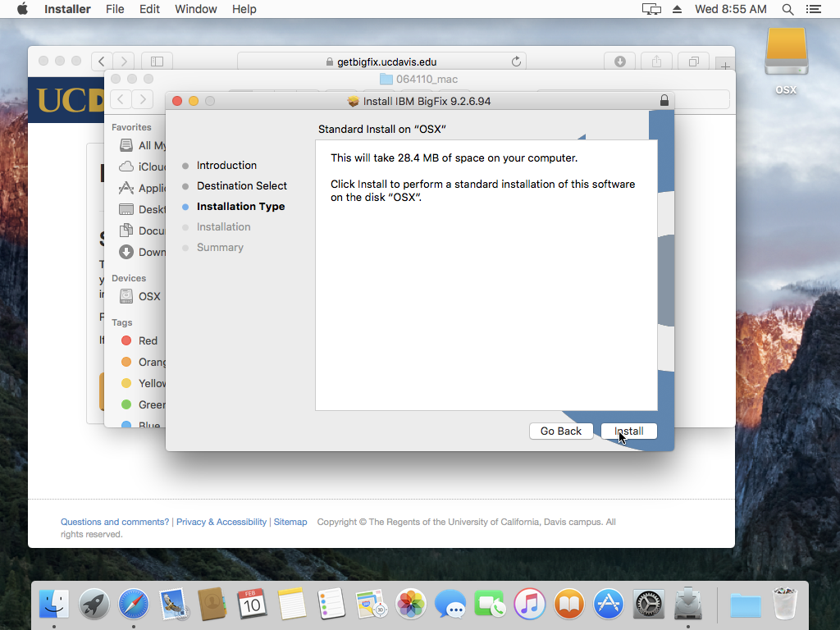Open the Questions and comments link
Image resolution: width=840 pixels, height=630 pixels.
point(115,522)
